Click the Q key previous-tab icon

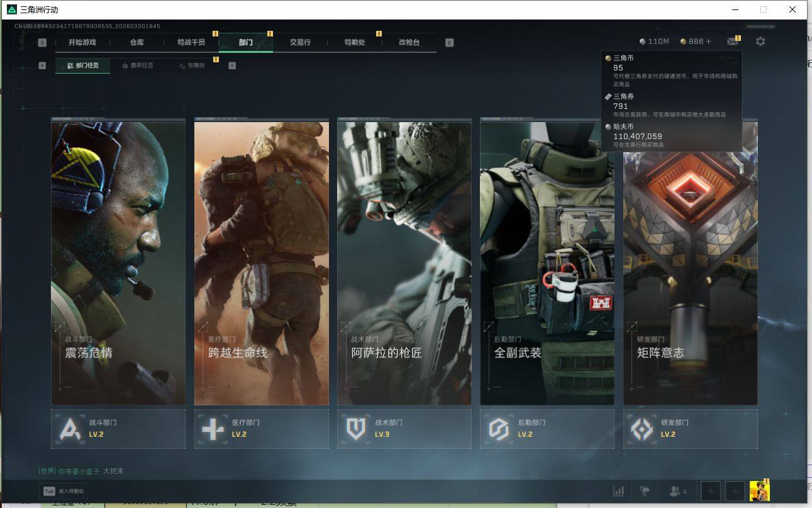42,43
